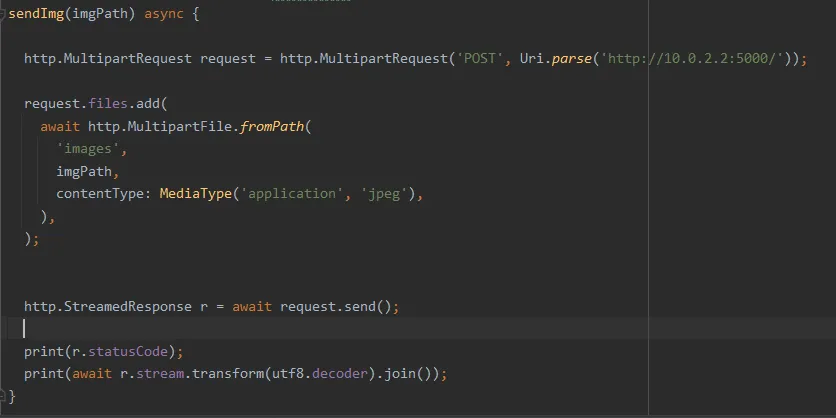Click the decoder property
Viewport: 836px width, 418px height.
(340, 374)
